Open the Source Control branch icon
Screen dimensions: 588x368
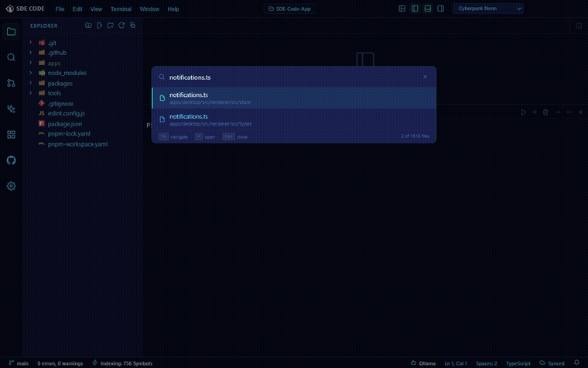tap(12, 83)
